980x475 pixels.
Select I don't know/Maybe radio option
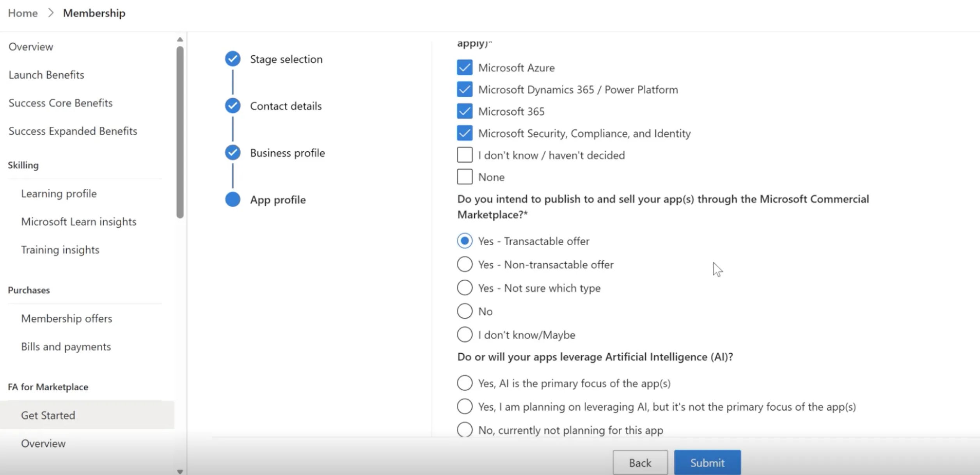(465, 335)
